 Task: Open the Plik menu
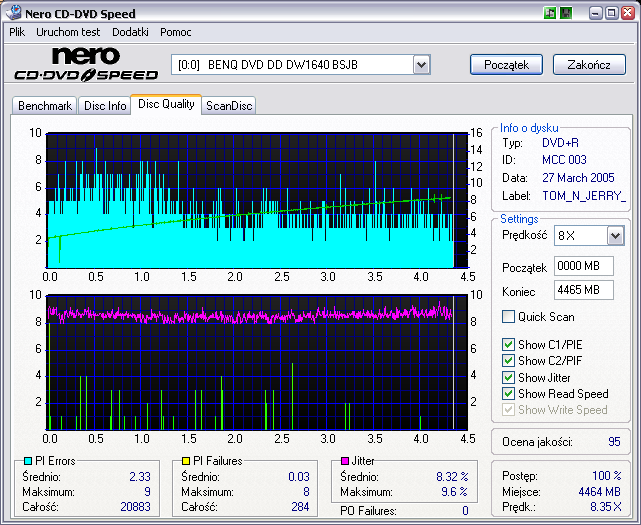tap(17, 32)
